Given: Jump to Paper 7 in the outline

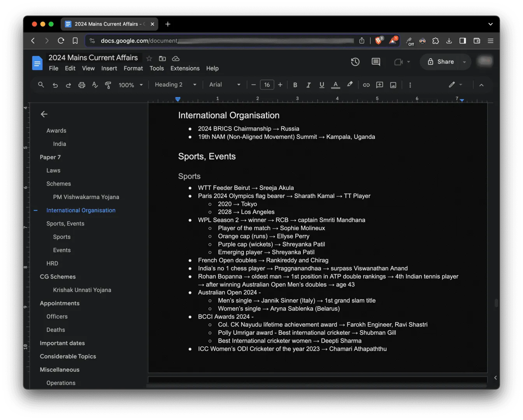Looking at the screenshot, I should click(x=50, y=157).
